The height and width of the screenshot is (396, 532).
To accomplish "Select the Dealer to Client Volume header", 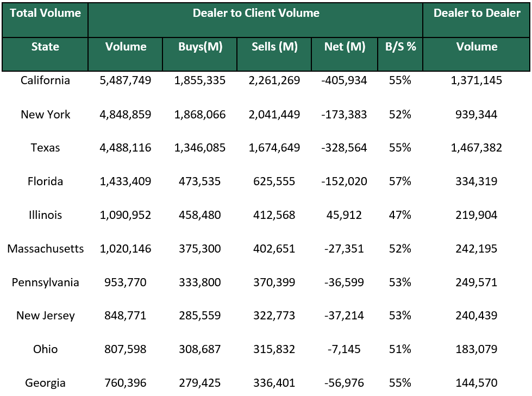I will click(x=255, y=20).
